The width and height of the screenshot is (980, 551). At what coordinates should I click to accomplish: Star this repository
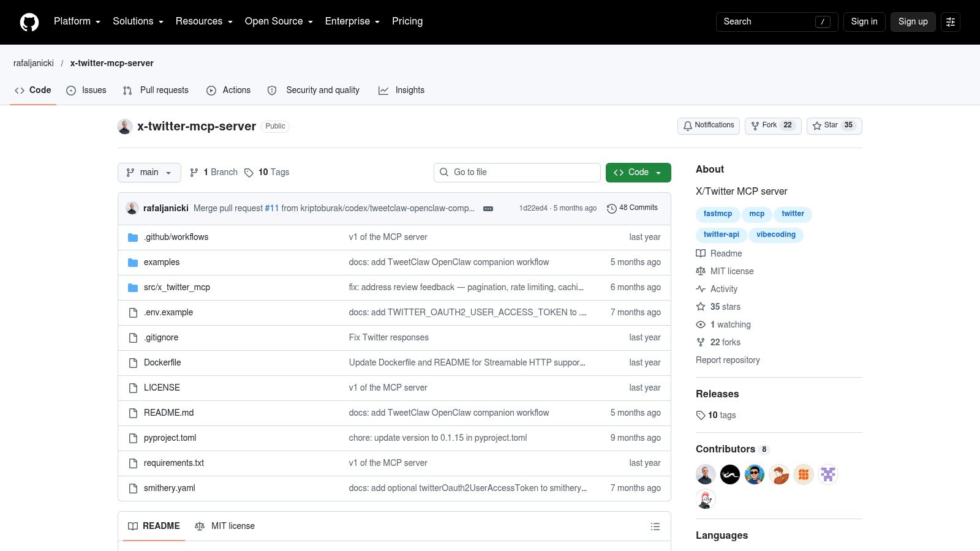(x=834, y=126)
